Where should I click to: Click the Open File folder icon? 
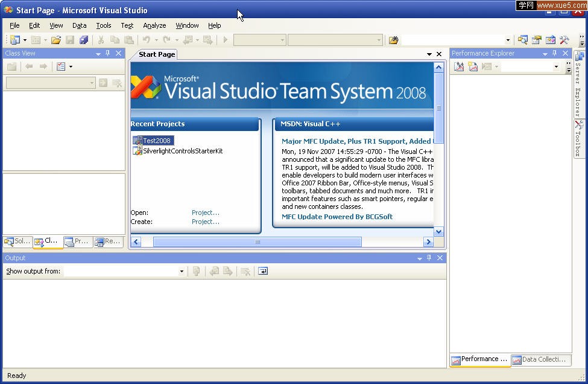pos(56,40)
